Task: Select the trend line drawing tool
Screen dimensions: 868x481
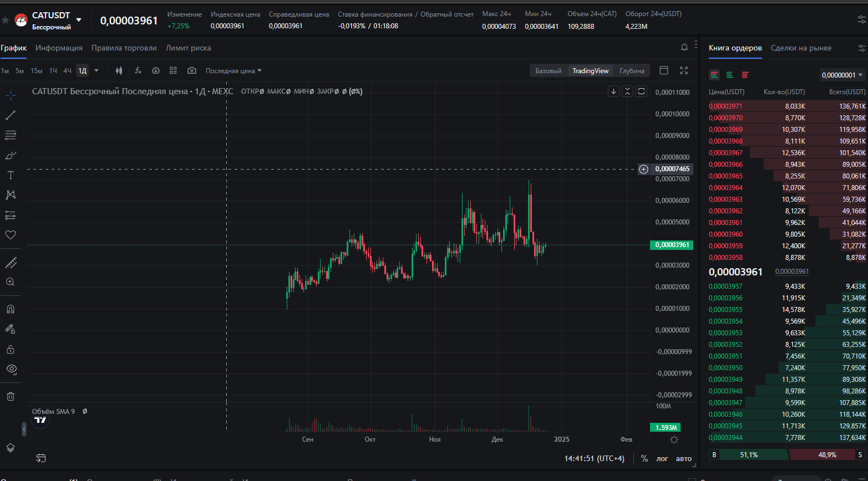Action: click(11, 115)
